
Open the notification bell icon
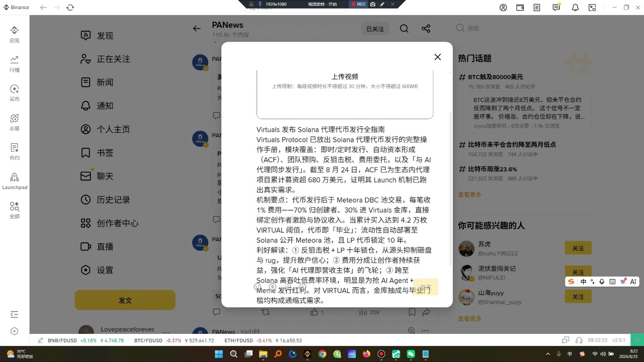(x=575, y=8)
